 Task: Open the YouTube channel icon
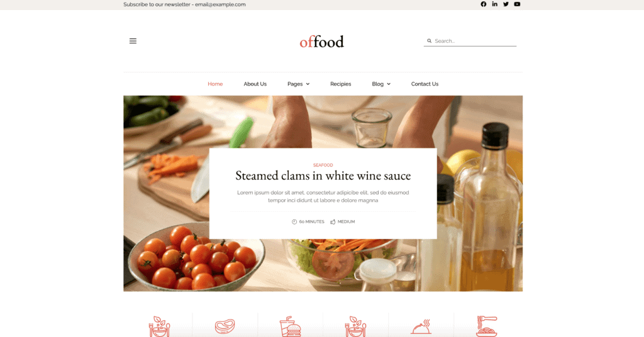(x=517, y=4)
